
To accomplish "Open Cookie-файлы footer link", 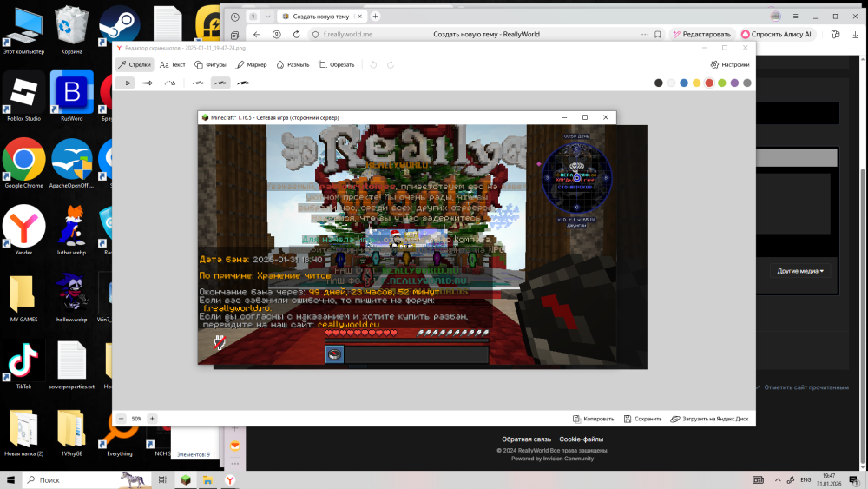I will [x=582, y=439].
